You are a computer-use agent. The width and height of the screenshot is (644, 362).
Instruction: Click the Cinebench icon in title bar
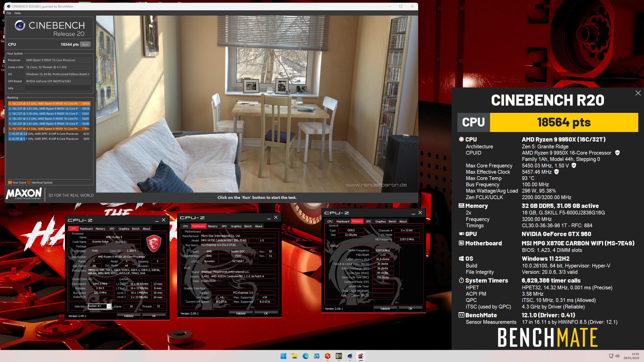coord(9,7)
